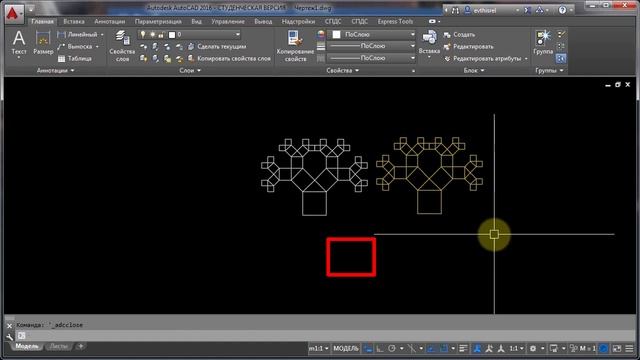Switch to the Модель layout tab
640x360 pixels.
[27, 347]
